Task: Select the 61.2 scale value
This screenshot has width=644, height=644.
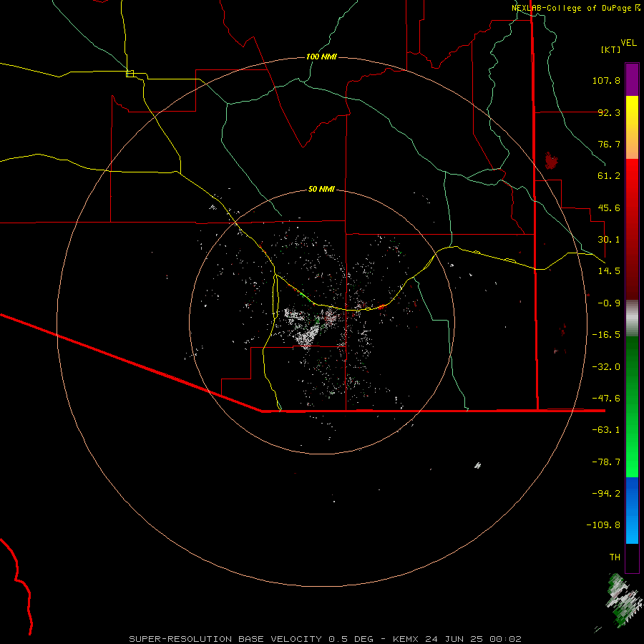Action: 609,176
